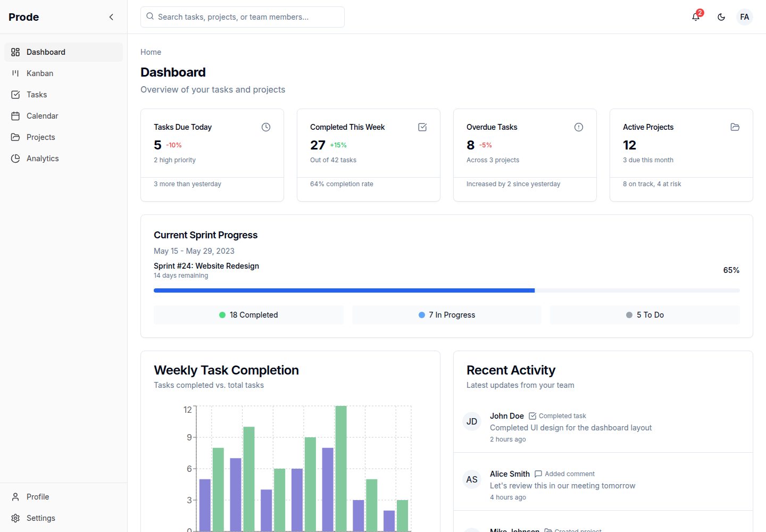Click "Let's review this in our meeting tomorrow"

[x=563, y=486]
